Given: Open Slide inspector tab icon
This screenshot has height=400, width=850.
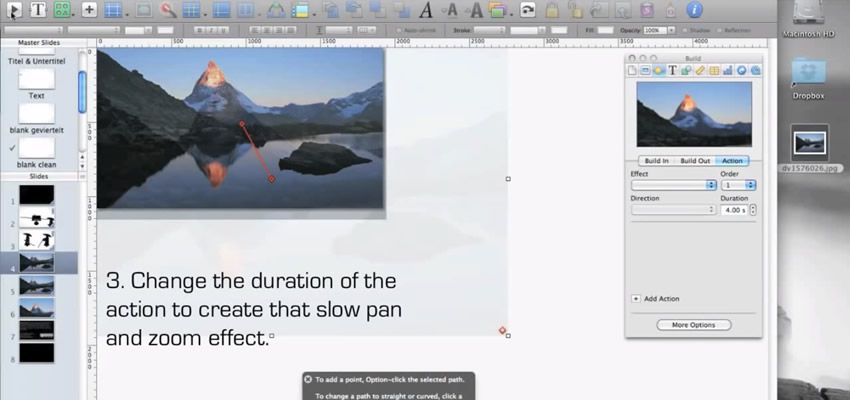Looking at the screenshot, I should point(646,70).
